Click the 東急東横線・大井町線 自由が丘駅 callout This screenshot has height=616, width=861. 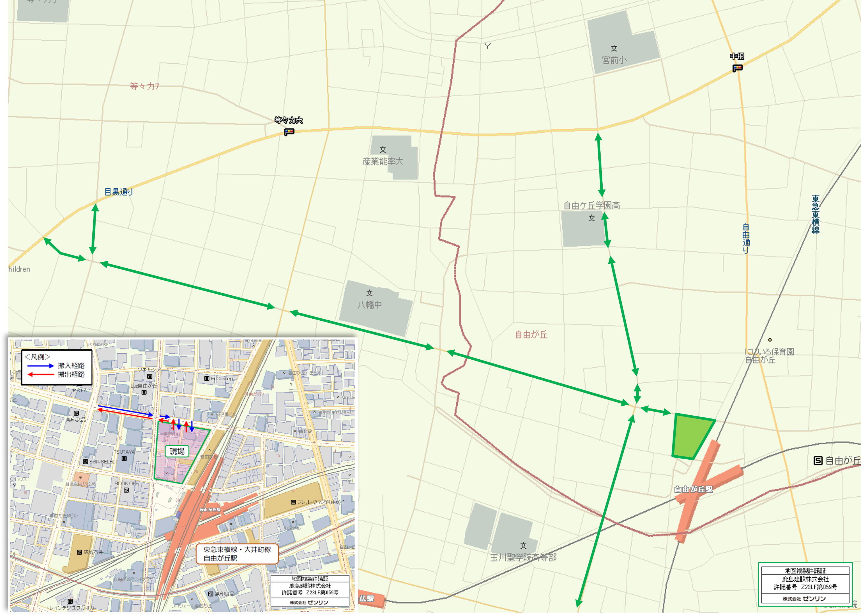pyautogui.click(x=237, y=554)
